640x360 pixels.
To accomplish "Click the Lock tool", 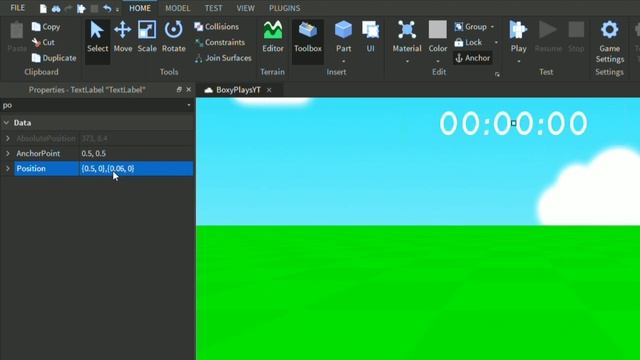I will (x=468, y=42).
